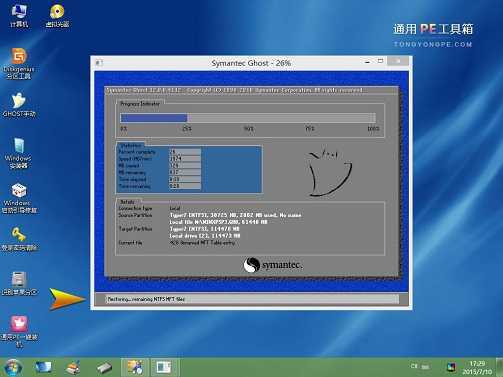Click the Time remaining value field

click(185, 186)
